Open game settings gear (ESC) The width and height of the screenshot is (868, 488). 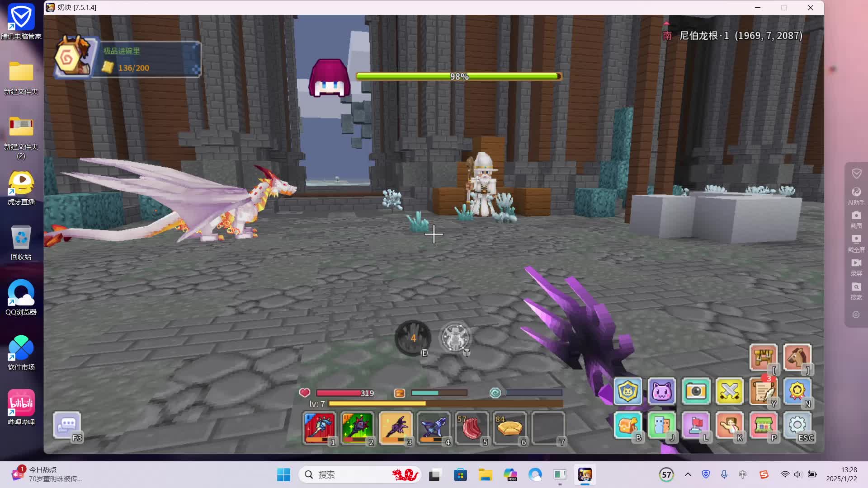tap(797, 425)
